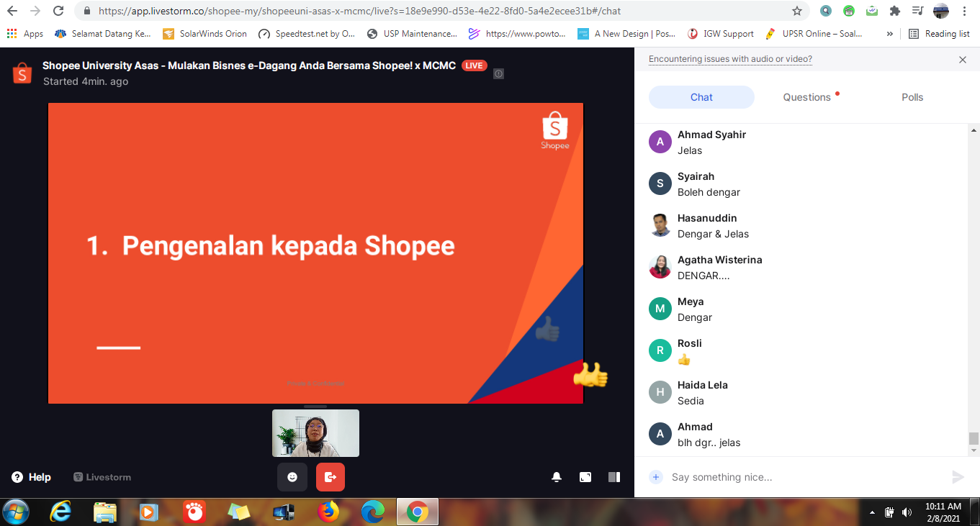This screenshot has width=980, height=526.
Task: Click Ahmad Syahir's purple avatar
Action: 660,142
